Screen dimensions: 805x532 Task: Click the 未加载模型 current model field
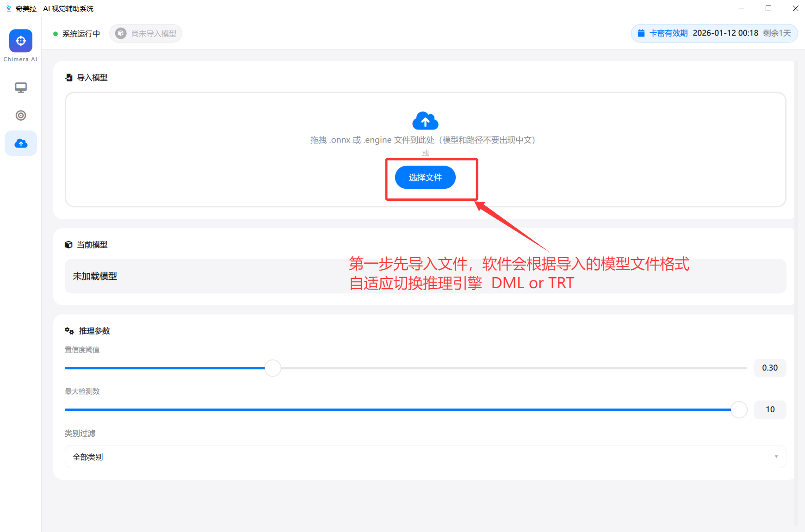pyautogui.click(x=425, y=276)
